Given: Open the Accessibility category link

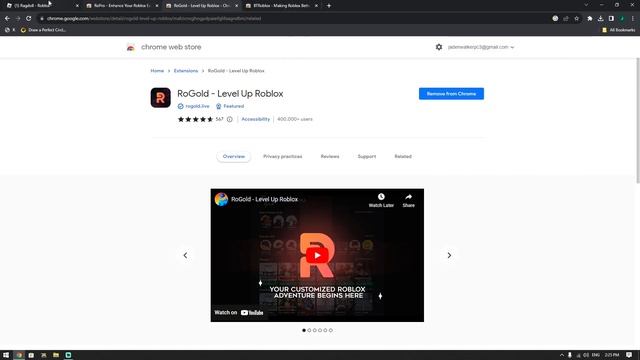Looking at the screenshot, I should point(256,119).
